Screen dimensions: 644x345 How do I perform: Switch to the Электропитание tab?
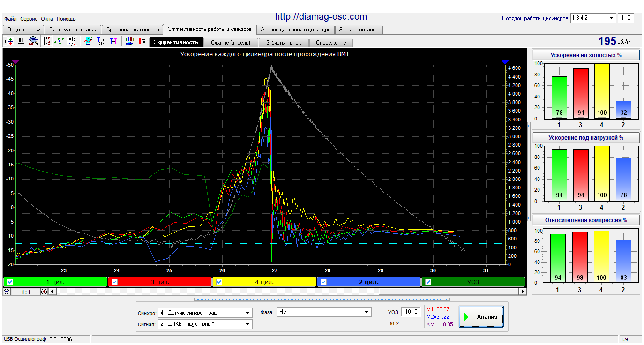pos(359,30)
